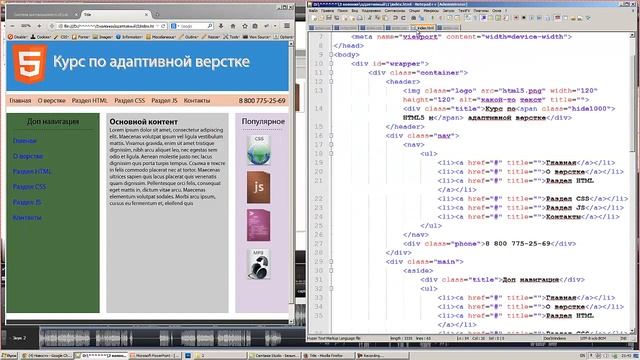Click Redo arrow icon in Notepad++ toolbar
The height and width of the screenshot is (360, 640).
pos(403,18)
